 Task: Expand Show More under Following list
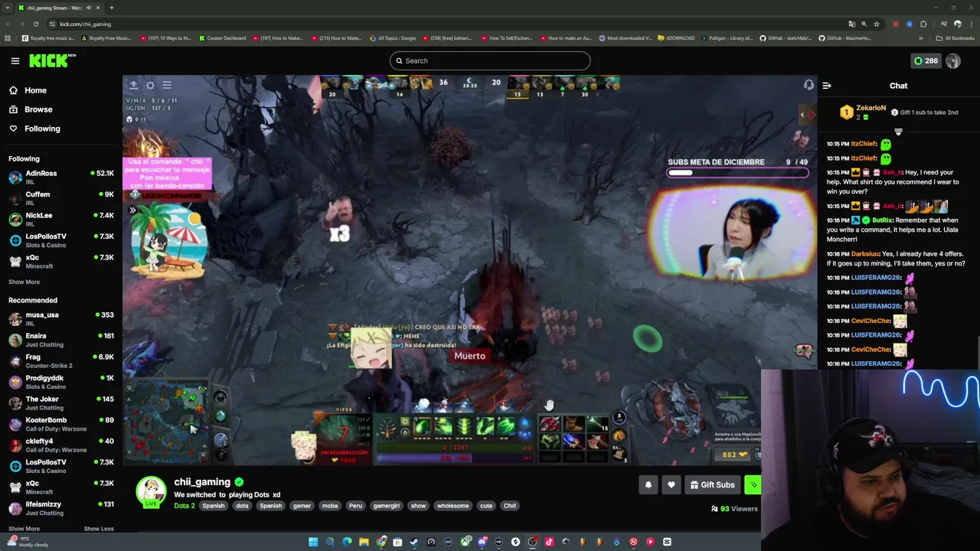(24, 282)
